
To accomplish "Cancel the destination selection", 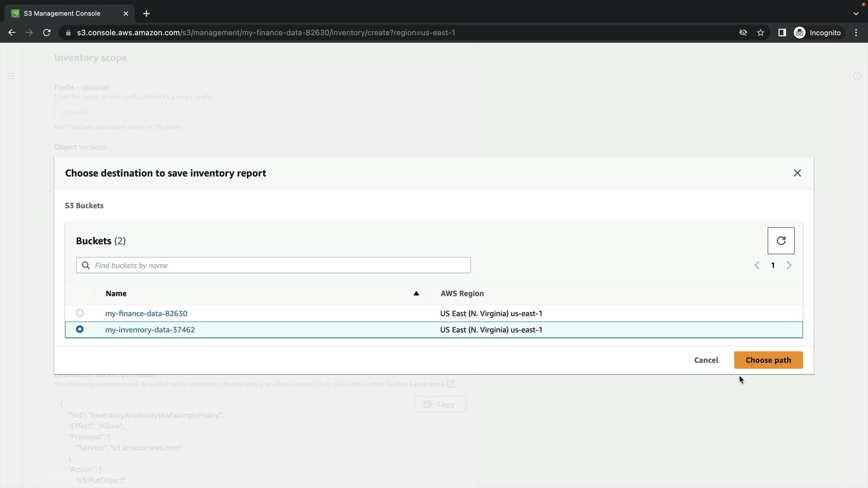I will coord(706,360).
